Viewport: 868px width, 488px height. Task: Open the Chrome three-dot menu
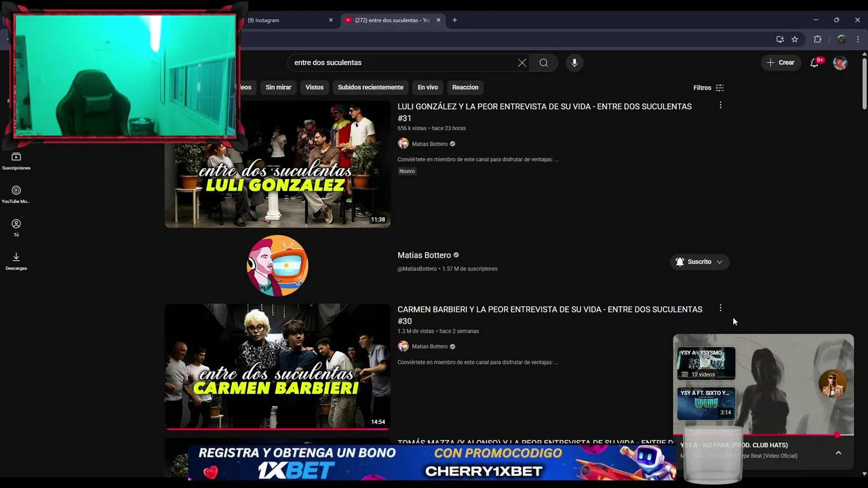pyautogui.click(x=858, y=39)
